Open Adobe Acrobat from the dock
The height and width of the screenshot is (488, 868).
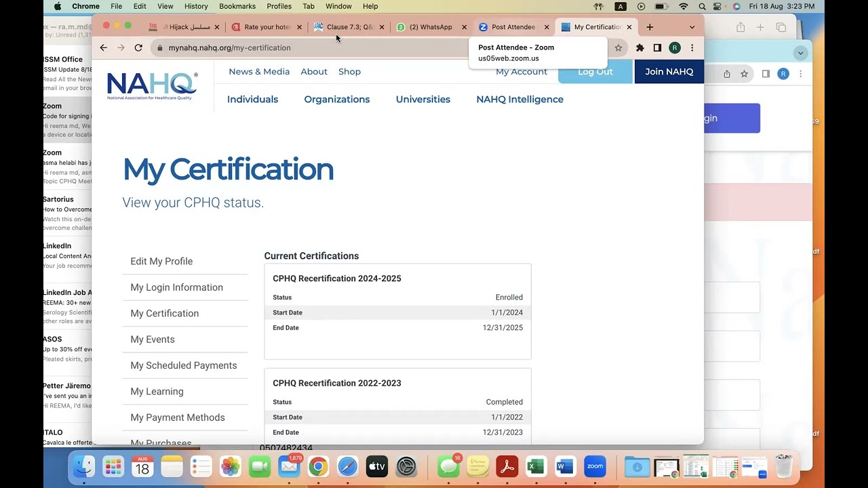pos(507,466)
